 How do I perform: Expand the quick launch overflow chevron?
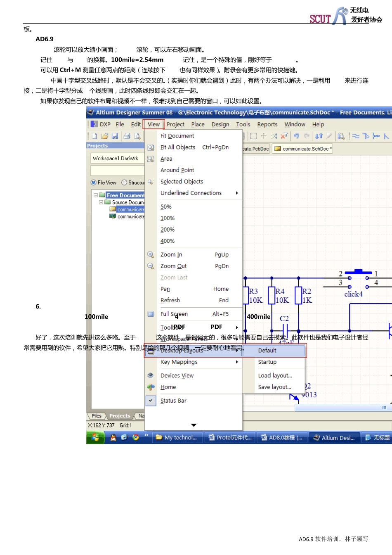[x=146, y=435]
